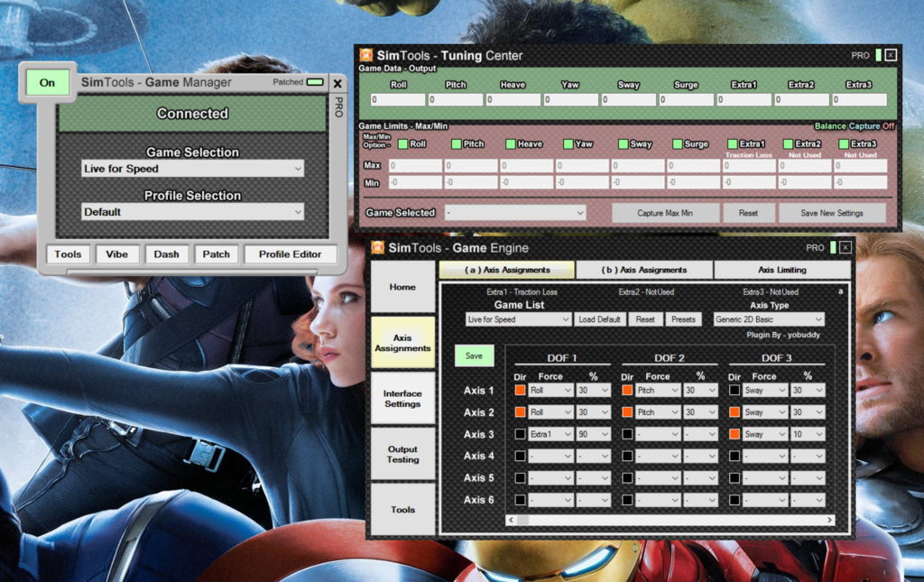This screenshot has width=924, height=582.
Task: Switch to (b) Axis Assignments tab
Action: pyautogui.click(x=644, y=270)
